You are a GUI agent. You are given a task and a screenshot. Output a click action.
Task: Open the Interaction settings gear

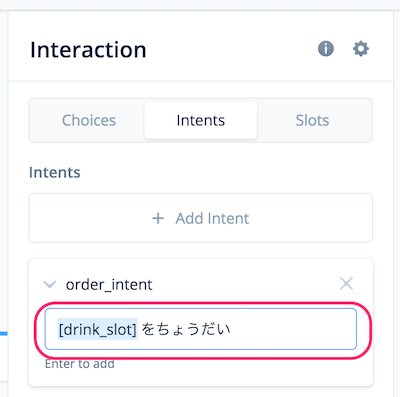tap(361, 49)
